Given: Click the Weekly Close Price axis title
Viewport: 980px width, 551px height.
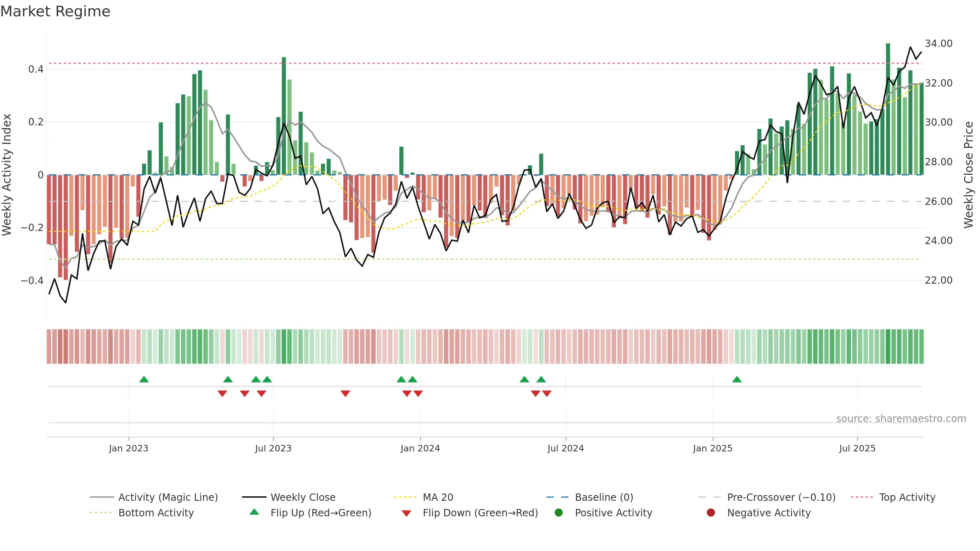Looking at the screenshot, I should pyautogui.click(x=969, y=175).
